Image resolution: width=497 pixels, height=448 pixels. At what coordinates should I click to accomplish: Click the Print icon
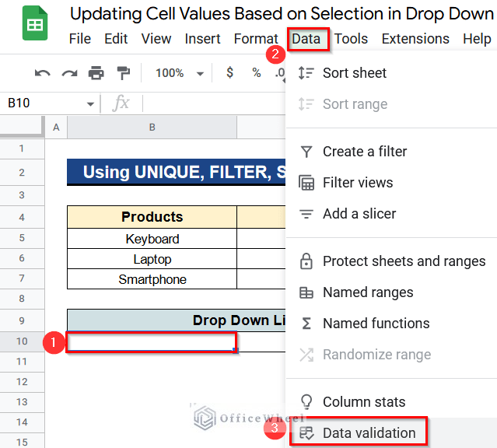96,73
